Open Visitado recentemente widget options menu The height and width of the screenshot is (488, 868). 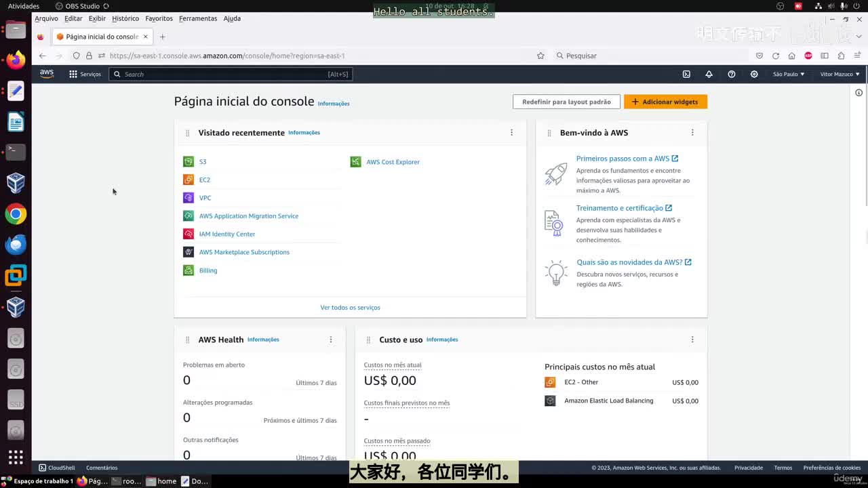512,132
